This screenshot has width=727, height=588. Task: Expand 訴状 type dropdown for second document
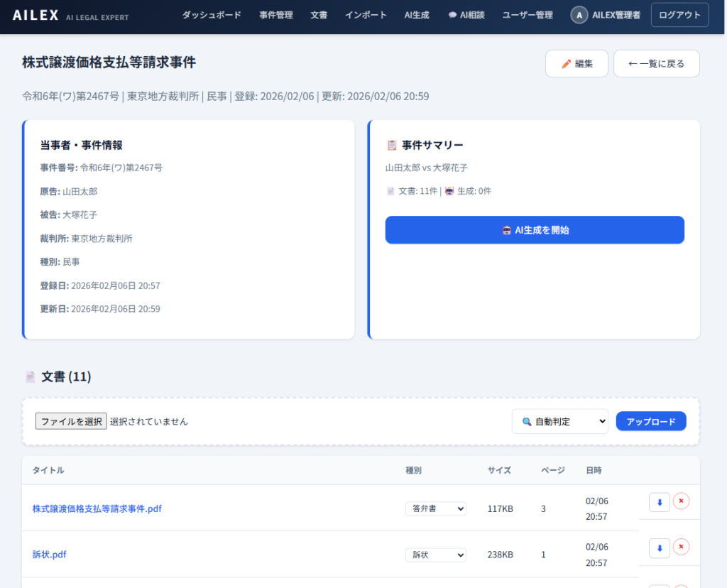click(436, 555)
